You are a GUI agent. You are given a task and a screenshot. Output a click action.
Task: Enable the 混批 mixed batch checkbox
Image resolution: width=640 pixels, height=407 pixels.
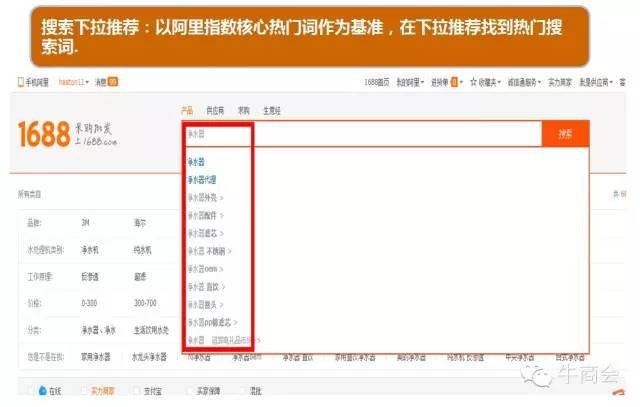click(244, 391)
